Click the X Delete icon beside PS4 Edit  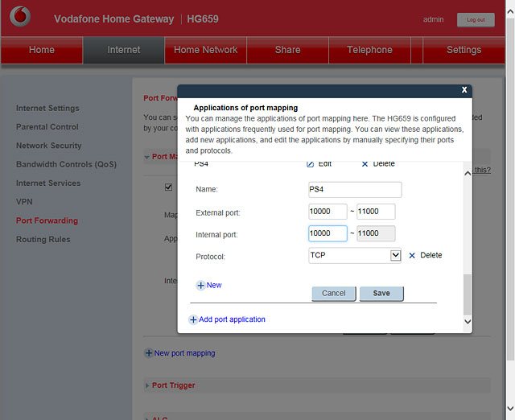click(365, 164)
